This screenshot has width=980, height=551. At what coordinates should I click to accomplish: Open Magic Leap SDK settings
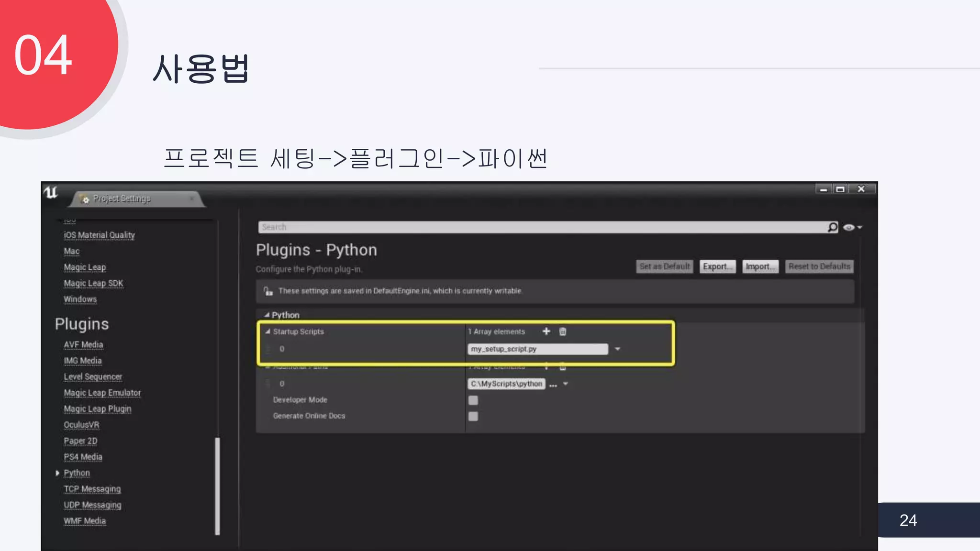coord(94,283)
